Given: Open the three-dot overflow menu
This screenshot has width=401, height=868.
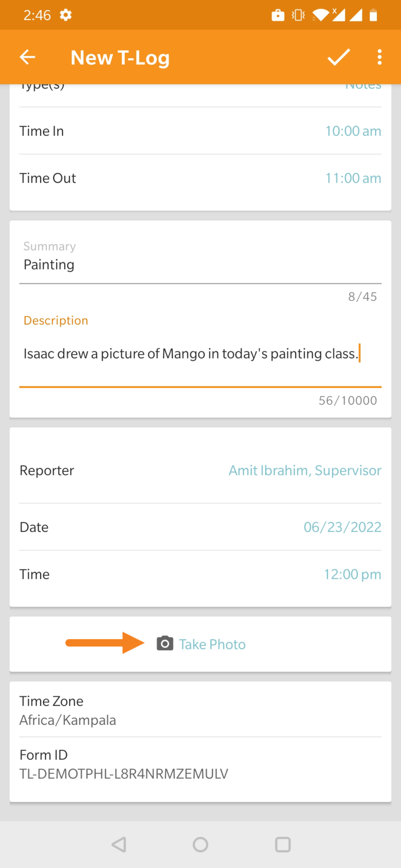Looking at the screenshot, I should point(379,57).
